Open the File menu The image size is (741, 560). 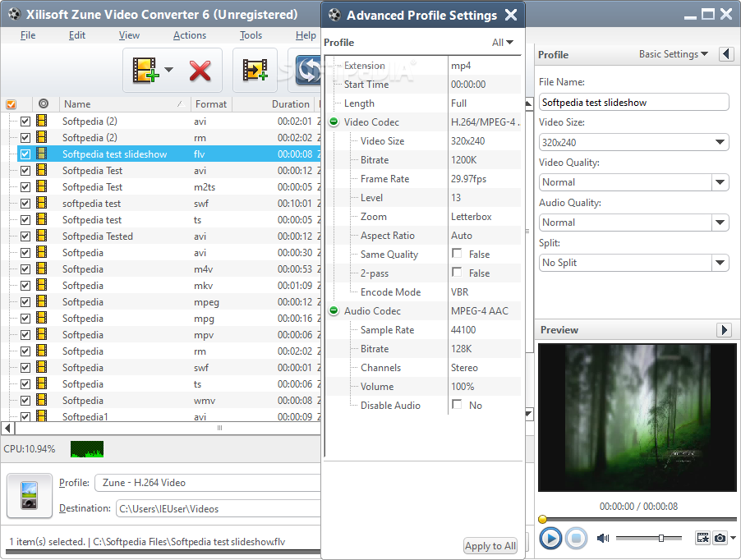(28, 35)
